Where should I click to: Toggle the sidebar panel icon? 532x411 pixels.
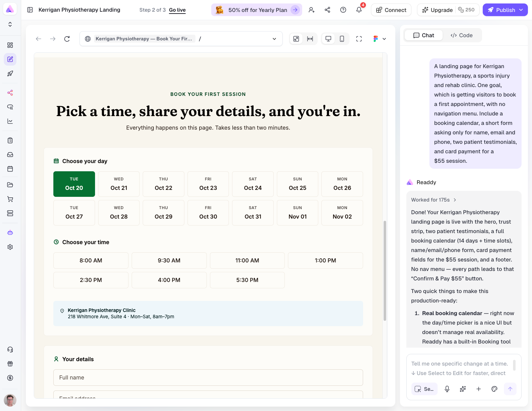(30, 10)
